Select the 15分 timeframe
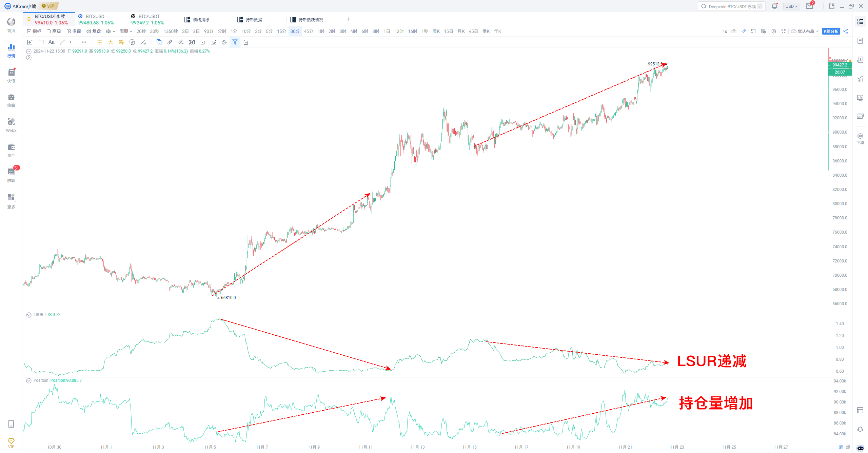Image resolution: width=868 pixels, height=453 pixels. (281, 31)
